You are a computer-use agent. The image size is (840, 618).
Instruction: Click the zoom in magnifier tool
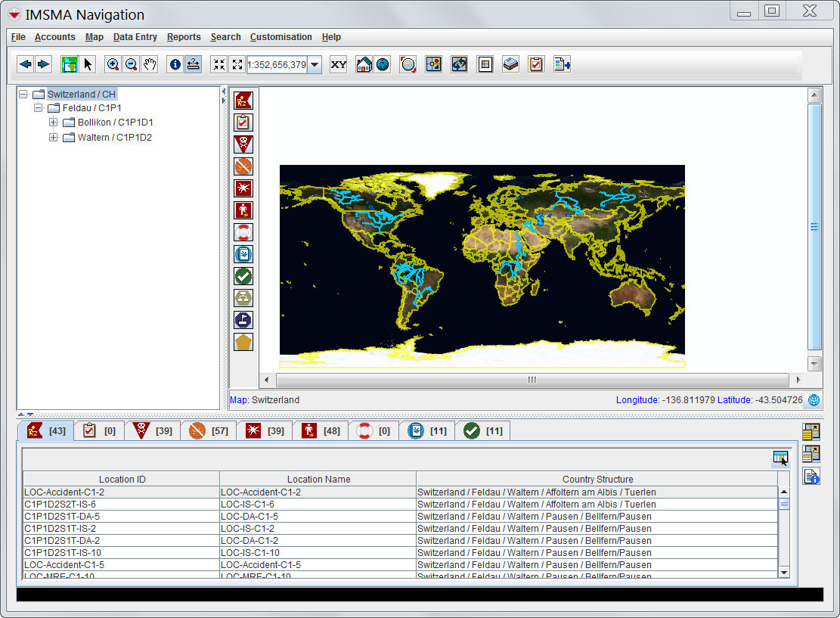coord(113,64)
